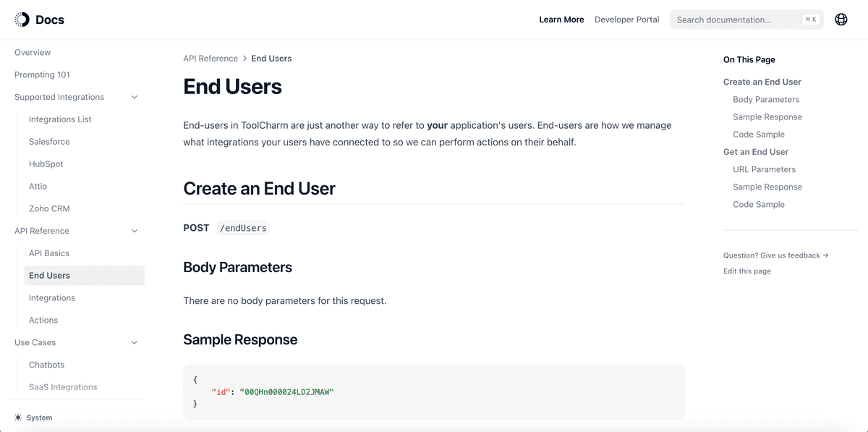Collapse the Supported Integrations section
868x432 pixels.
(x=135, y=96)
